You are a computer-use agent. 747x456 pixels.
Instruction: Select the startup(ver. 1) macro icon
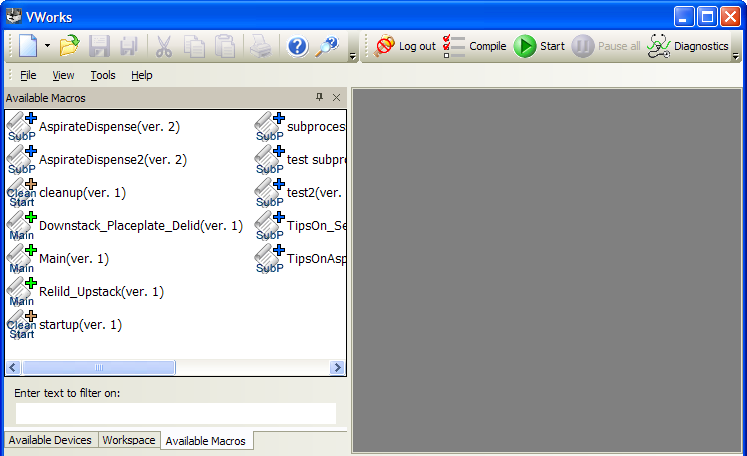click(22, 324)
